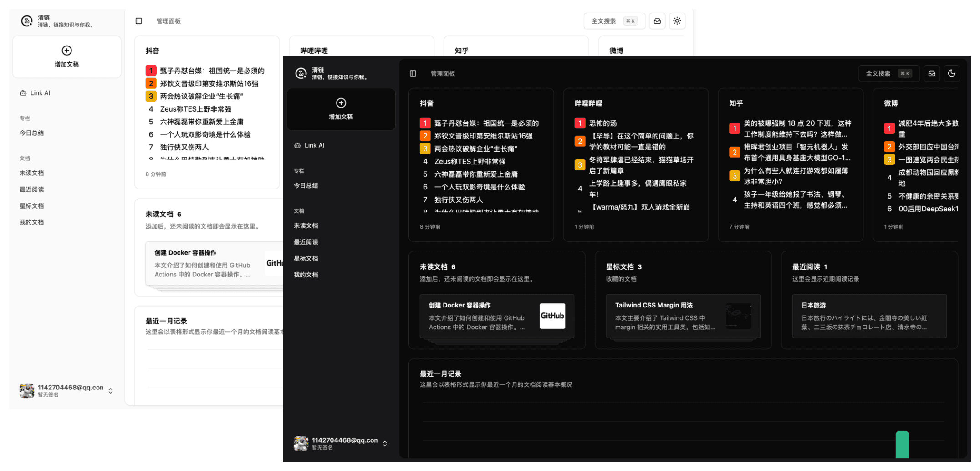Image resolution: width=980 pixels, height=471 pixels.
Task: Select 星标文档 in light window sidebar
Action: click(32, 206)
